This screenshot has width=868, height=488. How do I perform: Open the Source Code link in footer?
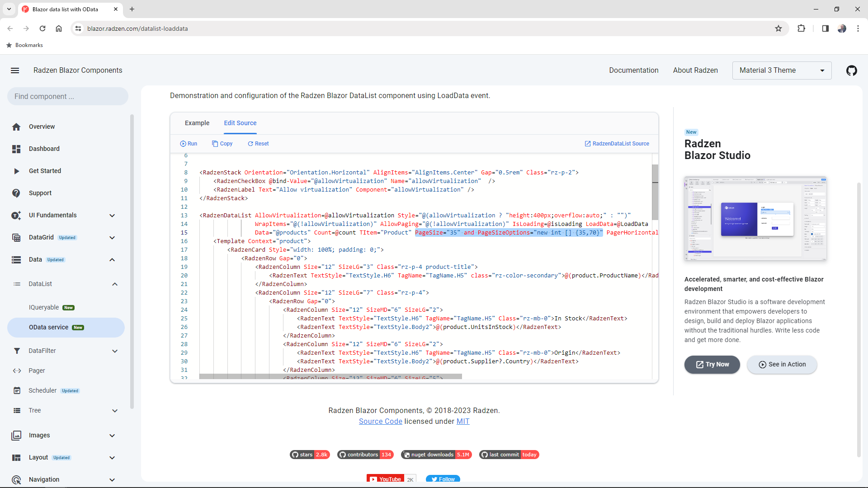380,422
